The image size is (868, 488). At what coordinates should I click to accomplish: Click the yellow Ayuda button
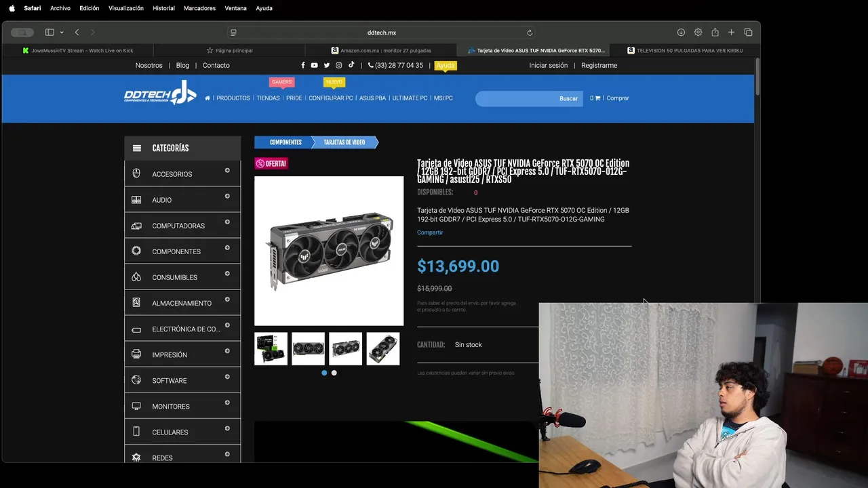tap(446, 65)
